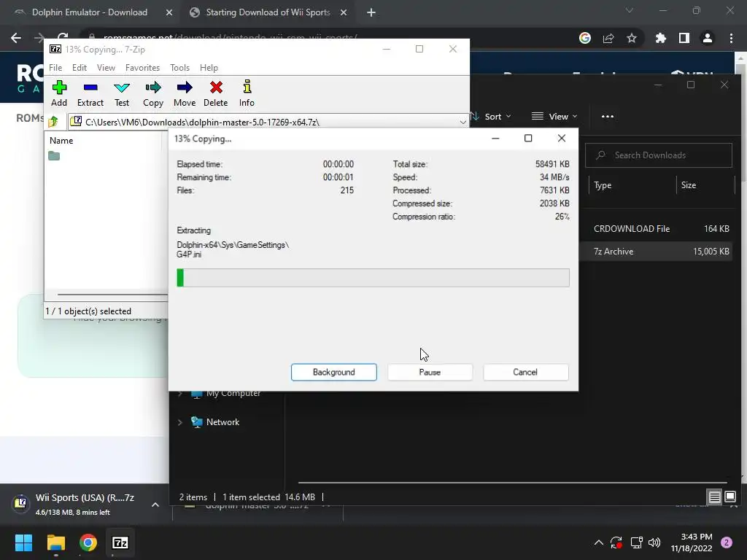Cancel the copying operation
Viewport: 747px width, 560px height.
coord(525,372)
